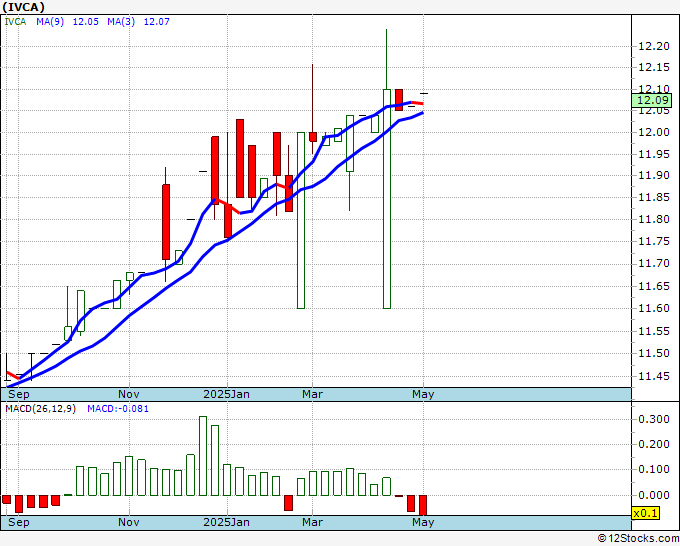Click the 11.55 price axis label
This screenshot has height=546, width=680.
pyautogui.click(x=654, y=331)
